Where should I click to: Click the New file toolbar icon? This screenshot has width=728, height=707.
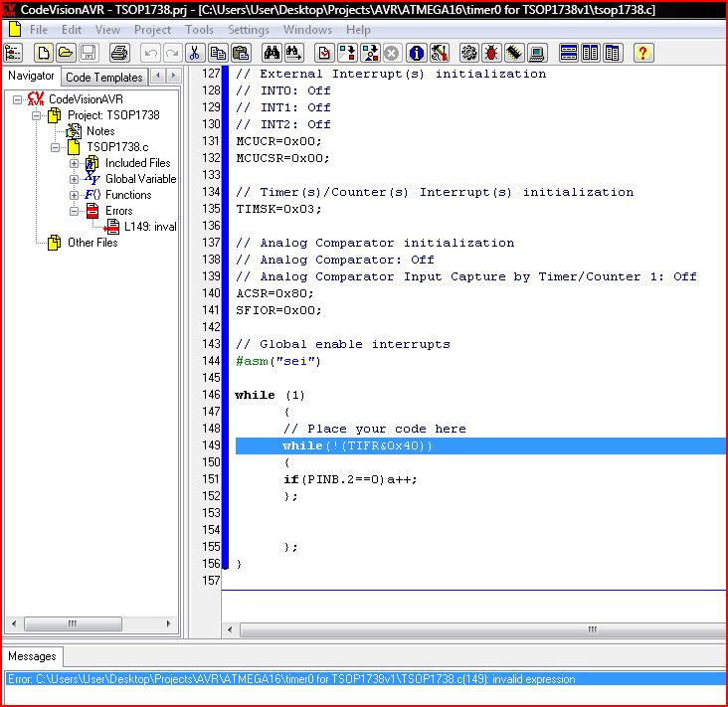(44, 53)
